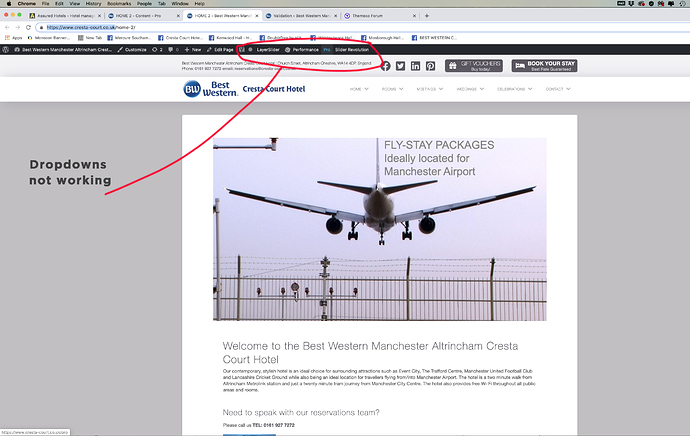690x436 pixels.
Task: Open the Cresta Court Hotel Facebook bookmark
Action: pos(180,38)
